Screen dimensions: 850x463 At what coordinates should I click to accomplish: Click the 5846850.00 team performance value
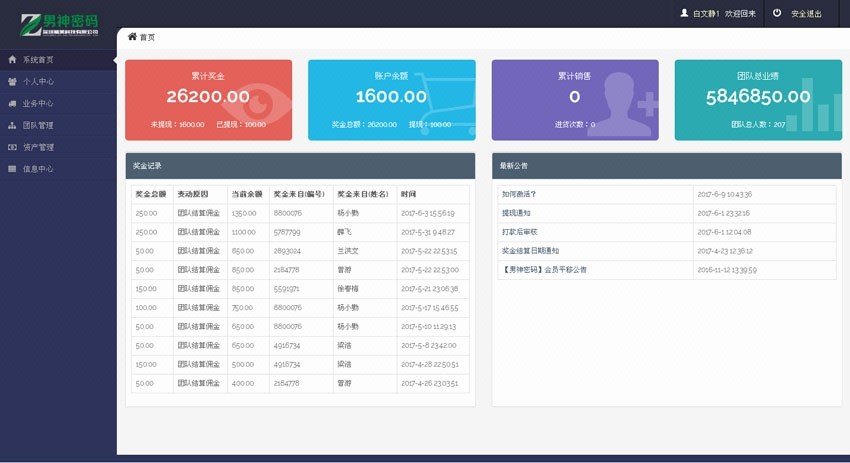click(758, 97)
